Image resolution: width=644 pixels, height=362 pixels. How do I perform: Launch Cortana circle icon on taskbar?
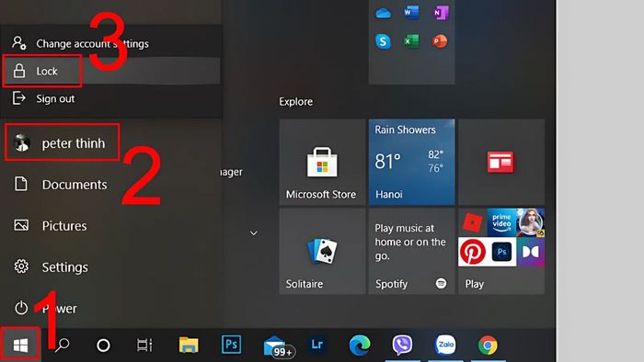point(103,345)
